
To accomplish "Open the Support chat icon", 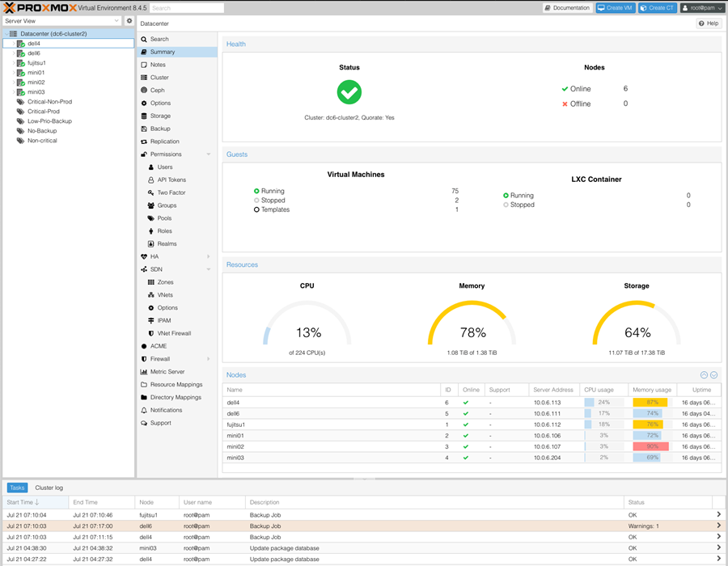I will click(x=144, y=423).
